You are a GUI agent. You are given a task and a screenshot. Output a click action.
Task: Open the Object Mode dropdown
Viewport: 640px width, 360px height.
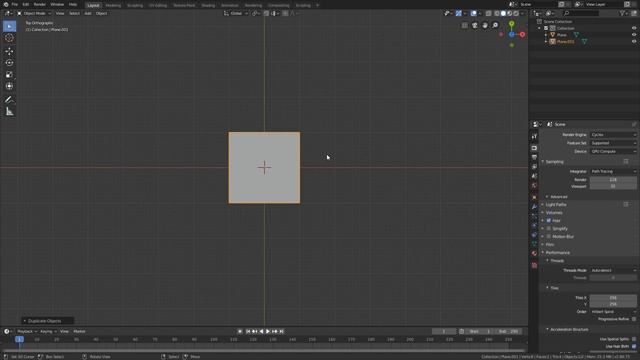tap(34, 13)
